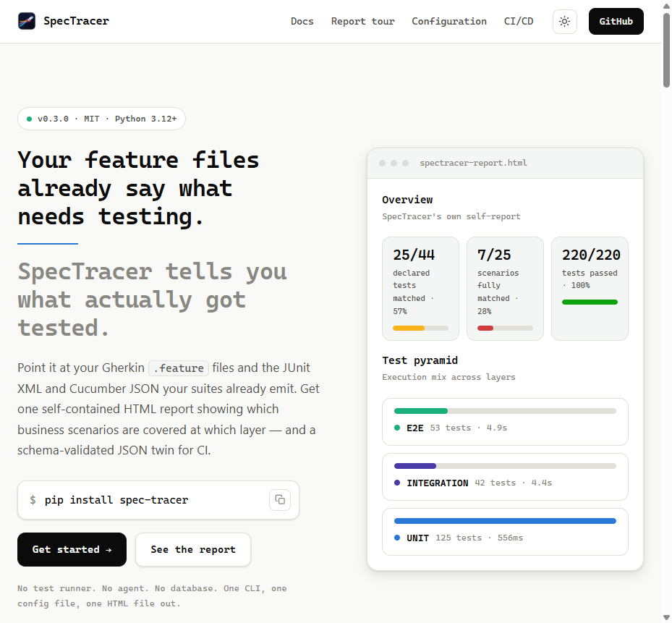
Task: Open the Configuration nav link
Action: pos(449,22)
